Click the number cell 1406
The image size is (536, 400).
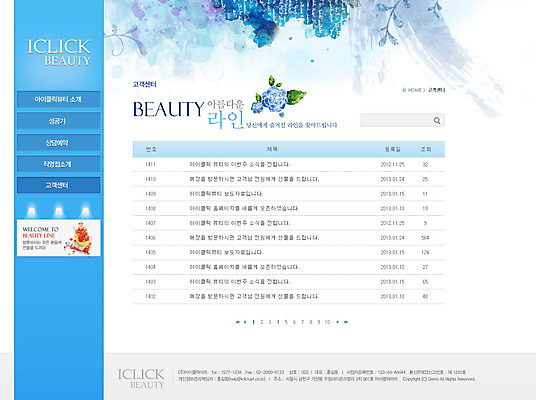point(150,238)
